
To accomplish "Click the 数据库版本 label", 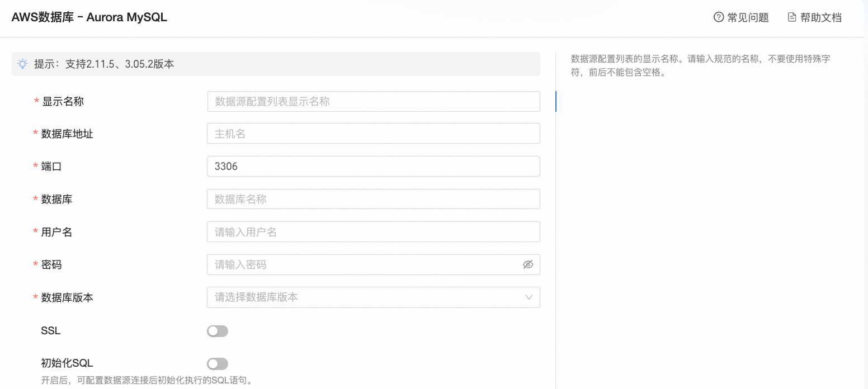I will (67, 297).
